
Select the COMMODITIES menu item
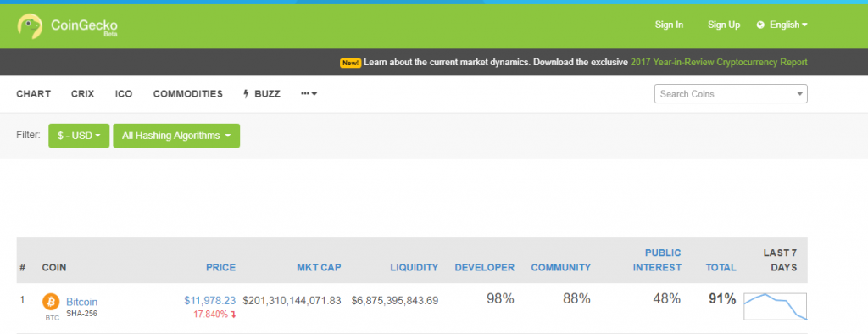pos(188,93)
